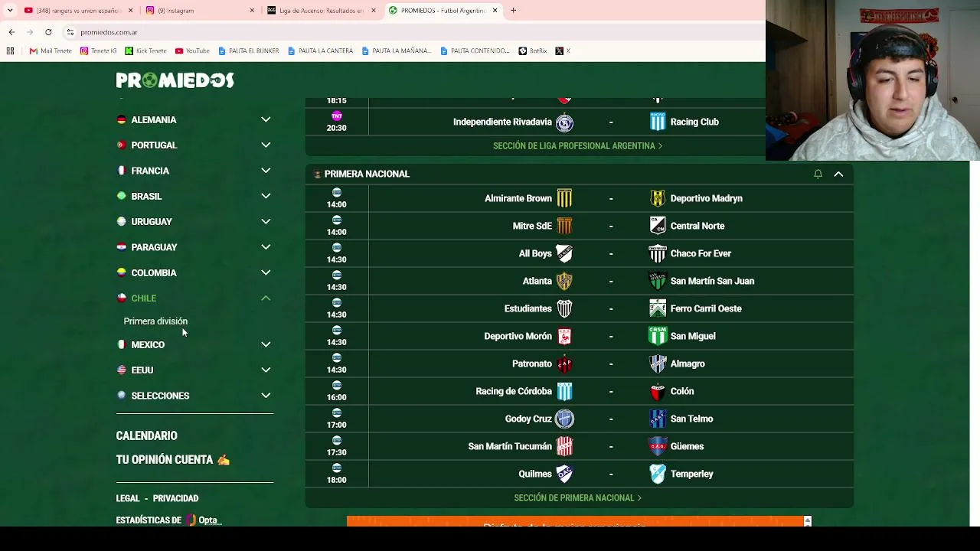Open the PRIVACIDAD footer link

click(175, 498)
